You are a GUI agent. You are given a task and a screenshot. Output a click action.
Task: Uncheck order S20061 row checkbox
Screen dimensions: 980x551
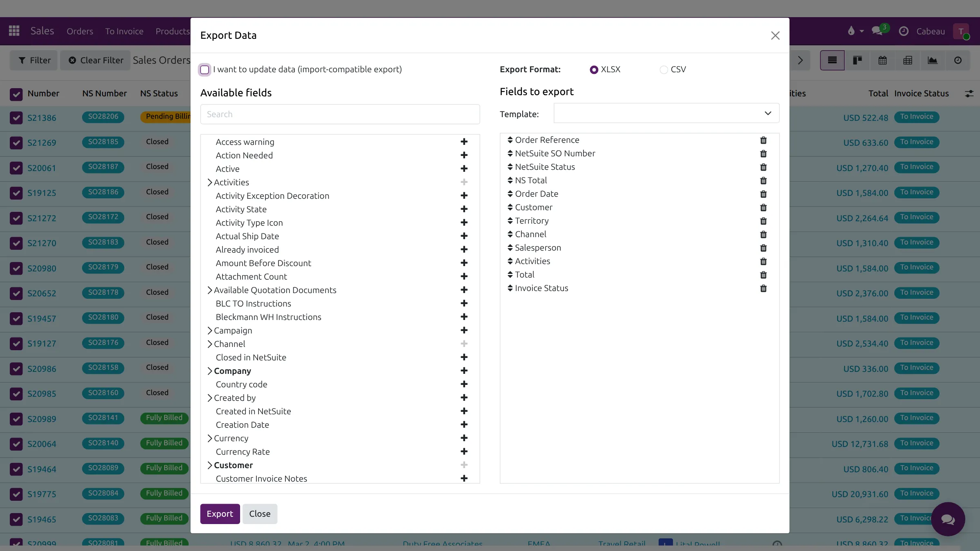[x=16, y=168]
